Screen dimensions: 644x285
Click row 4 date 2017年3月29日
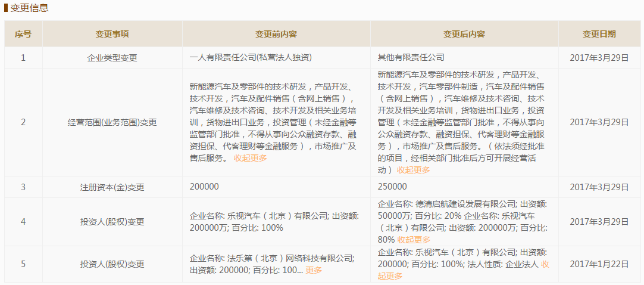point(599,222)
